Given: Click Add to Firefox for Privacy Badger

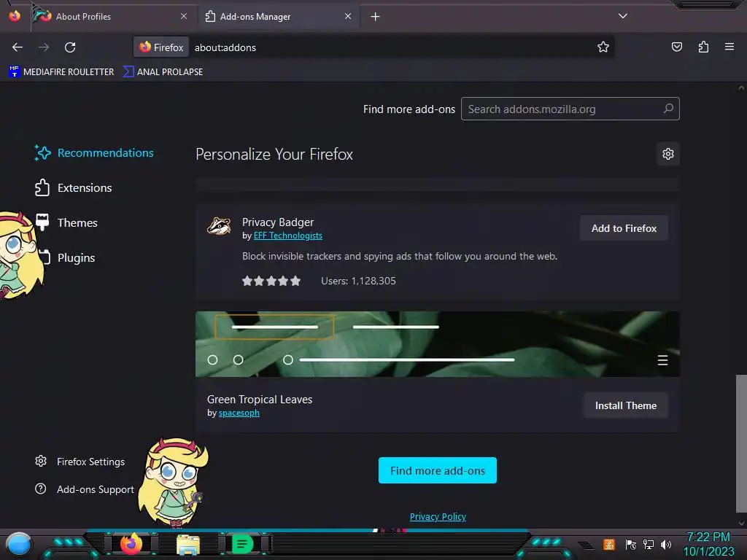Looking at the screenshot, I should click(624, 228).
